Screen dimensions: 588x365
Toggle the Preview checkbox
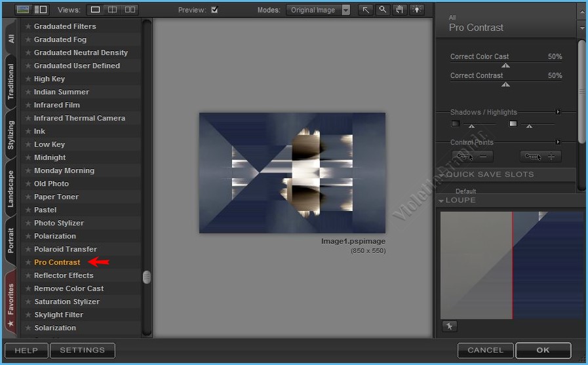214,10
